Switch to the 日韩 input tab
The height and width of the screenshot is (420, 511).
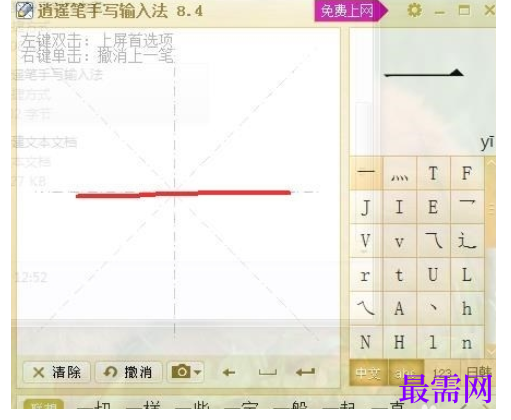point(478,373)
